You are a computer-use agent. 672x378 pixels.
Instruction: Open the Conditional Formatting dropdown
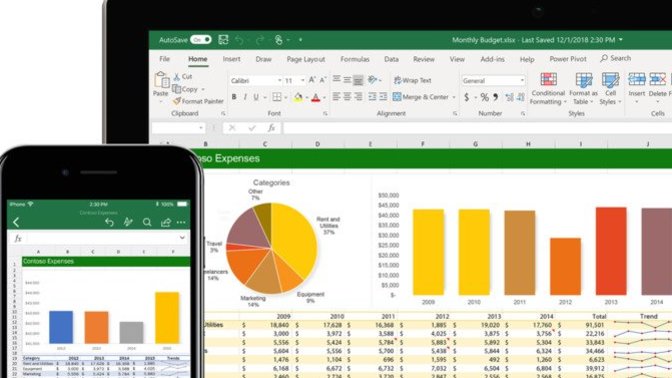point(548,89)
